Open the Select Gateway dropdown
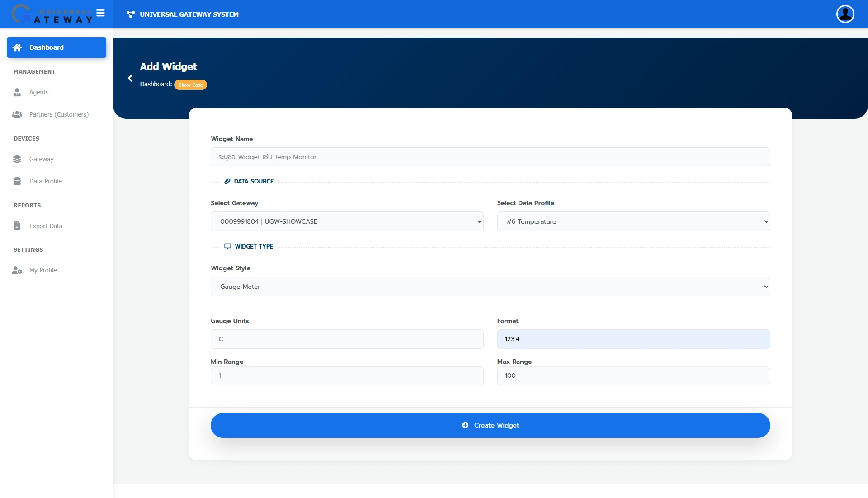 click(x=347, y=221)
